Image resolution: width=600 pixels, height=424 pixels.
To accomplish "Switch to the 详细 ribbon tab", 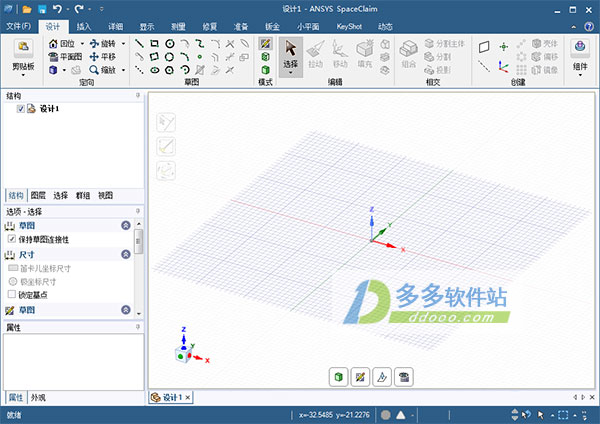I will click(x=115, y=26).
